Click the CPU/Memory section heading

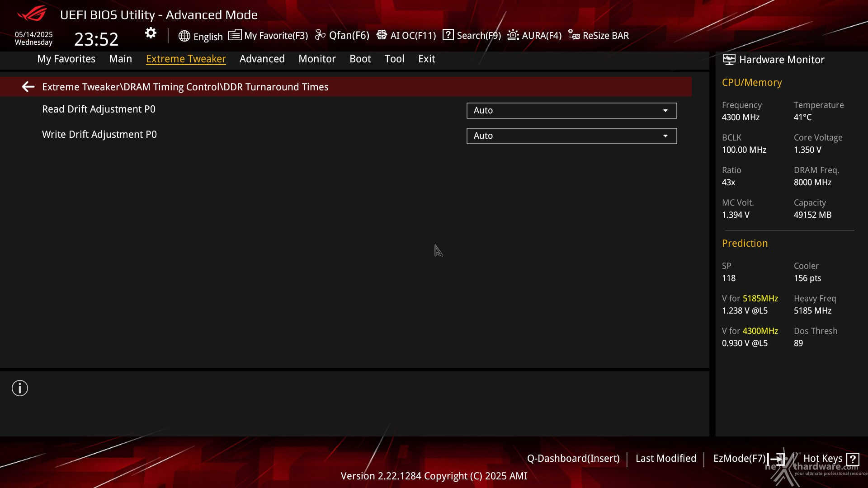click(752, 83)
